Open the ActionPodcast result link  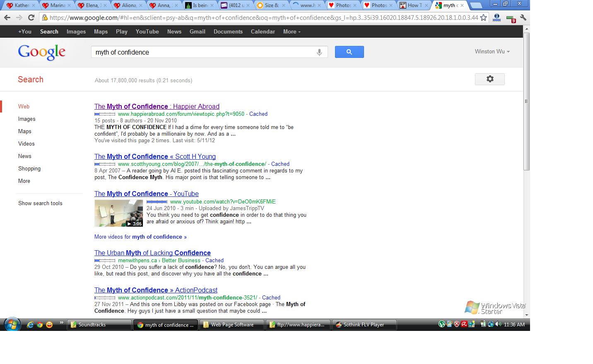click(156, 290)
